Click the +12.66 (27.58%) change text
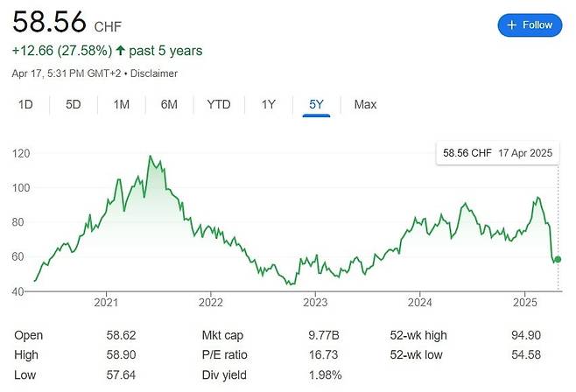Image resolution: width=576 pixels, height=392 pixels. click(x=62, y=51)
